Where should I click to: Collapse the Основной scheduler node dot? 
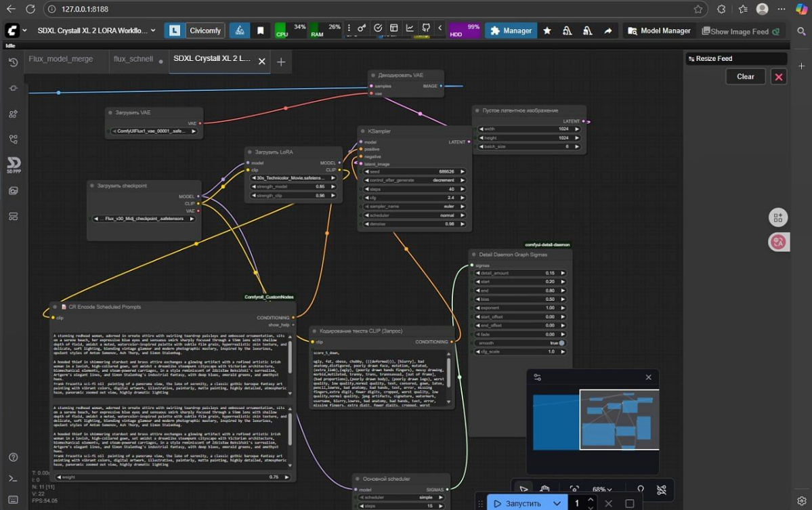click(x=358, y=479)
